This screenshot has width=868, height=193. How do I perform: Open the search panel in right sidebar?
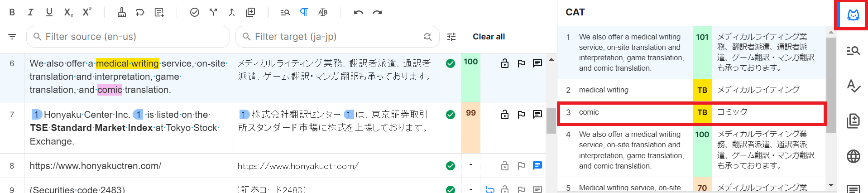(853, 51)
